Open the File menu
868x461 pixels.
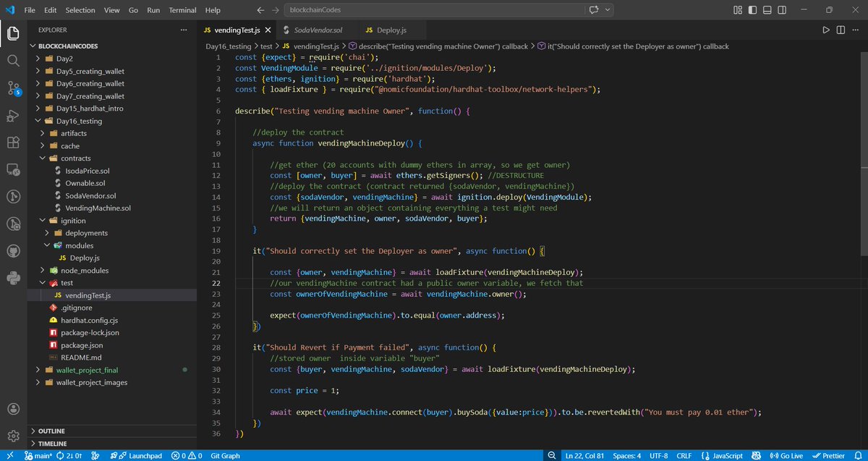[x=29, y=10]
